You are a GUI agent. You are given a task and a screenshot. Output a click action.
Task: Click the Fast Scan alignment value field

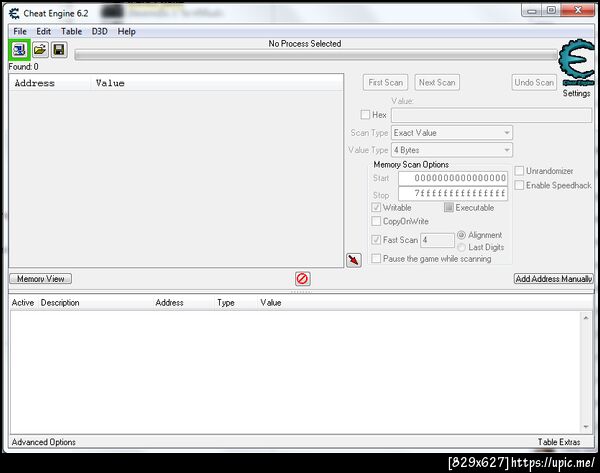437,240
